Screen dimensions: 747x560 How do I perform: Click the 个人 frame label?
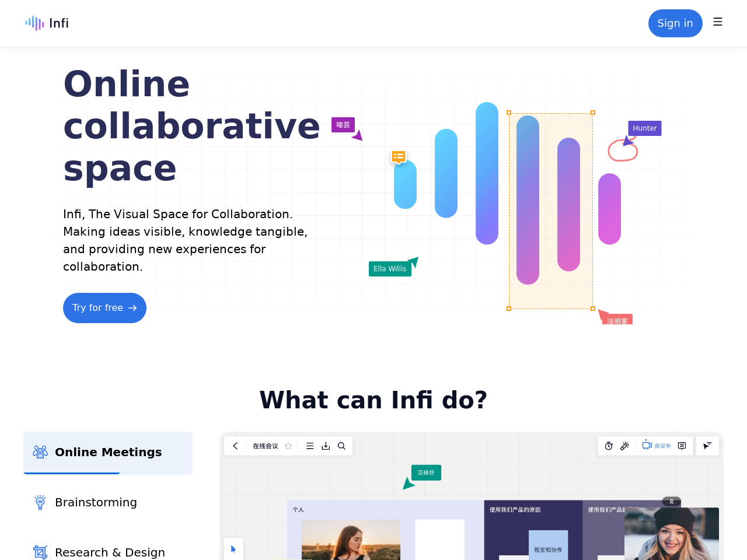(x=298, y=510)
